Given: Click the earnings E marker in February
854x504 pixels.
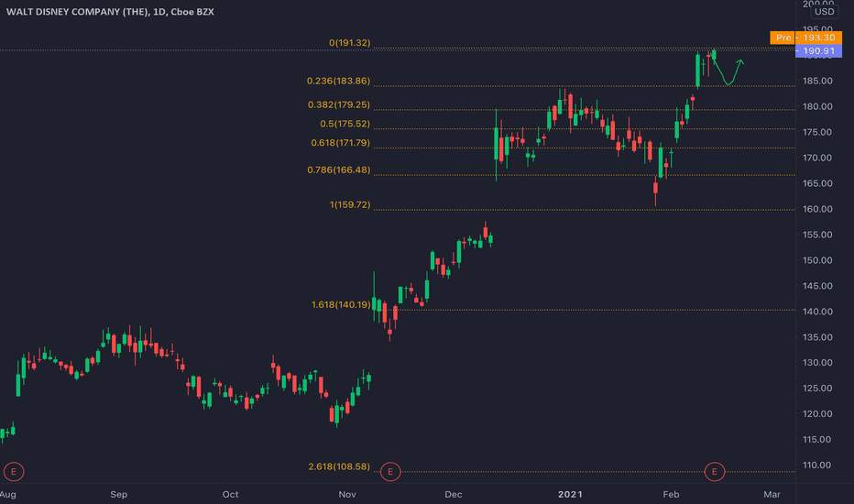Looking at the screenshot, I should [714, 471].
